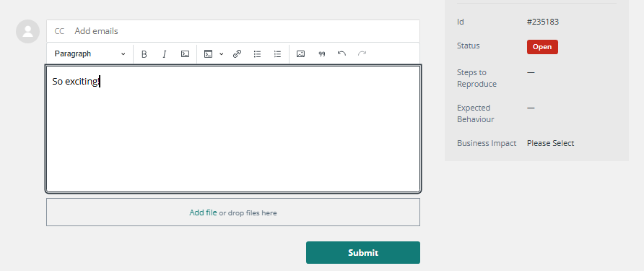Insert inline code with the terminal icon

[186, 54]
